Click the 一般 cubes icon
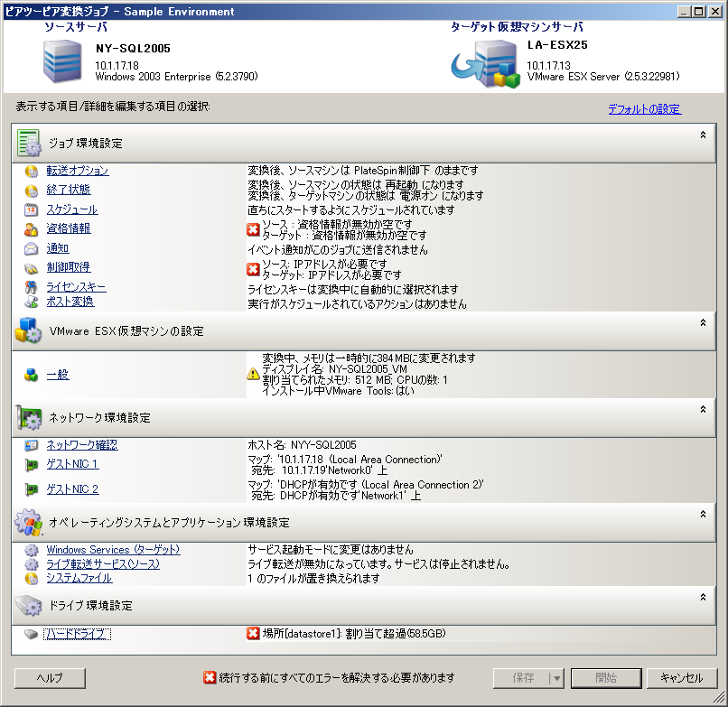 [x=31, y=375]
